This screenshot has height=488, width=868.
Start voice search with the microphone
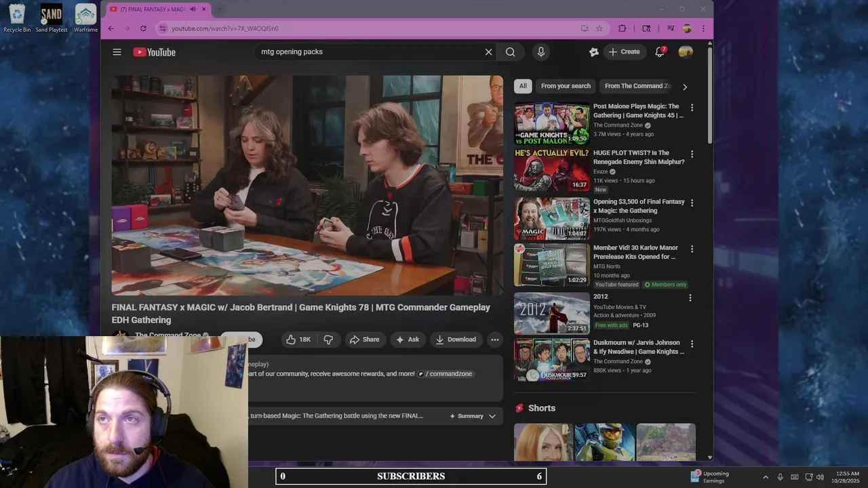pos(540,52)
